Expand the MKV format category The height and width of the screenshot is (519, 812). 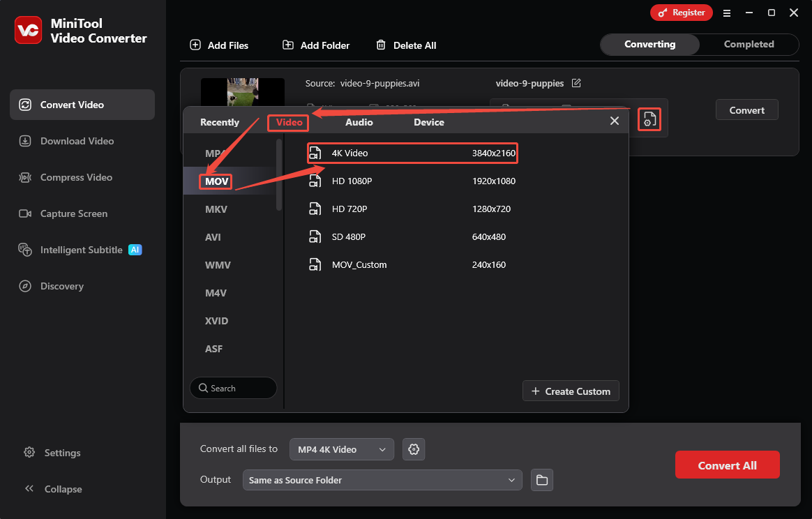pos(217,209)
